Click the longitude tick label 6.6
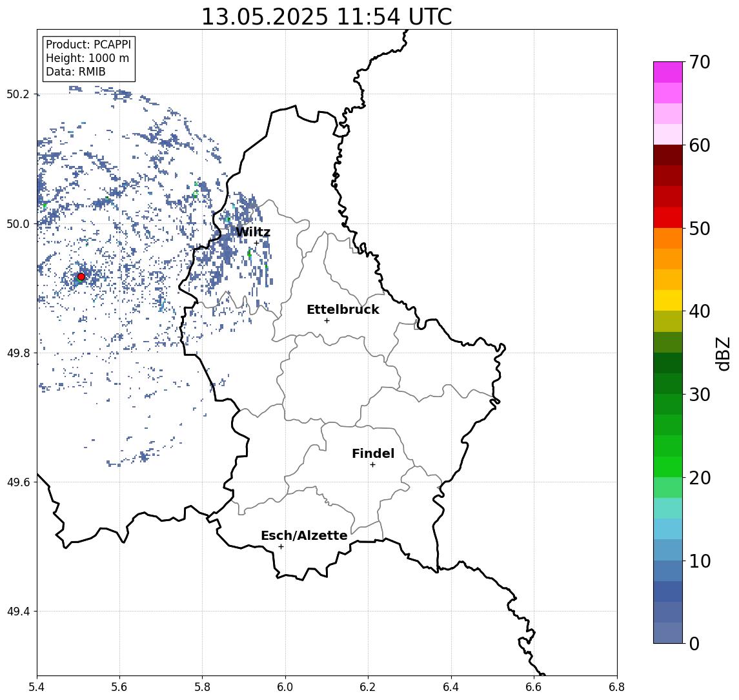 534,687
